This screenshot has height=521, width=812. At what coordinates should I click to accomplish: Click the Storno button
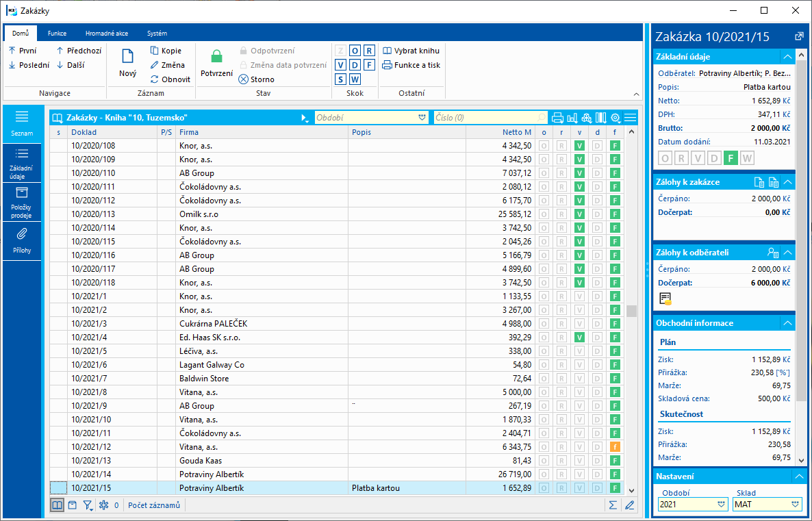(257, 79)
